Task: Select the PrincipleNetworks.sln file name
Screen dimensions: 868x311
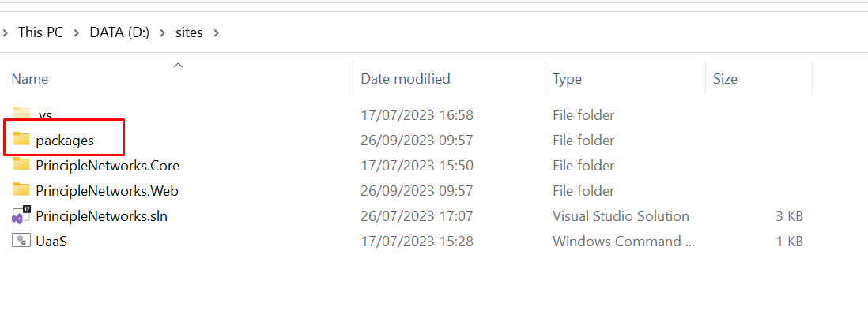Action: click(101, 216)
